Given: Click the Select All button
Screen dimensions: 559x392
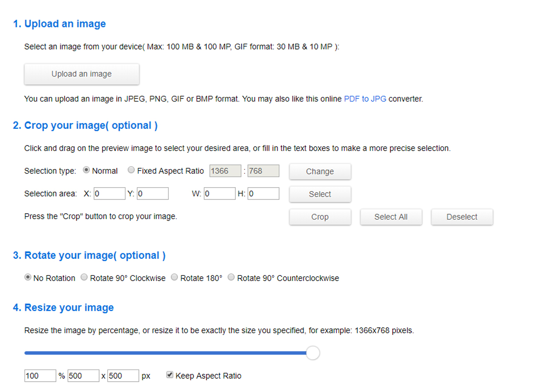Looking at the screenshot, I should [x=391, y=217].
